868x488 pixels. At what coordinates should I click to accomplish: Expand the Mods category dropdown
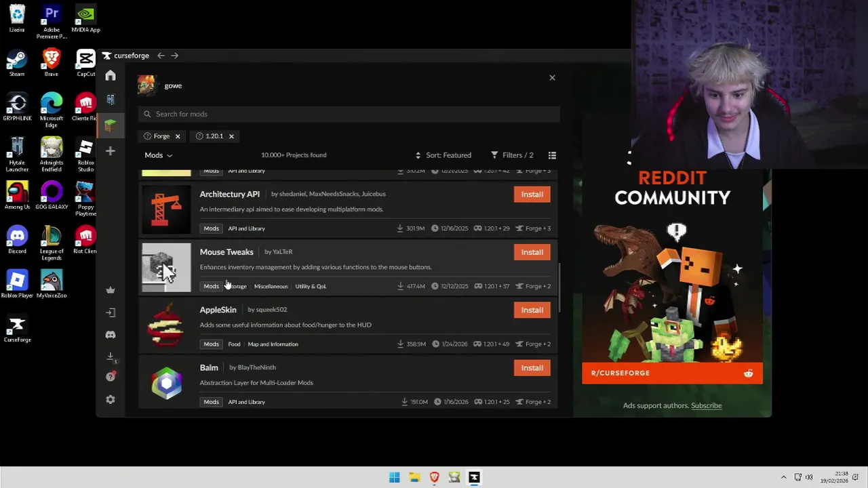coord(158,155)
